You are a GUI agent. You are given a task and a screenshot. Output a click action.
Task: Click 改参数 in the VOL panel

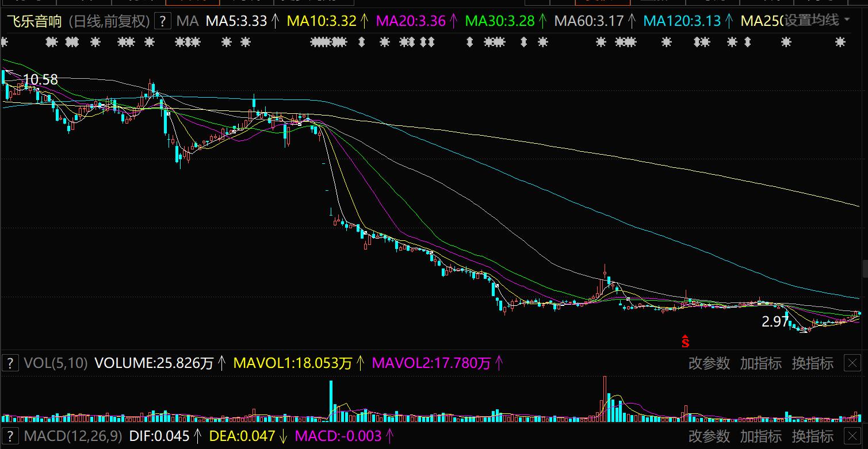click(x=709, y=363)
